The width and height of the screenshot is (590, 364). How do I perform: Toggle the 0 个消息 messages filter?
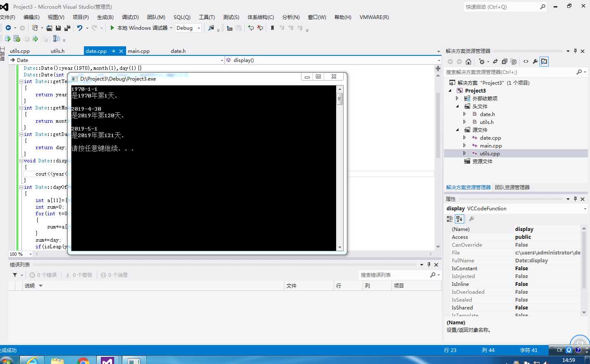click(x=115, y=275)
